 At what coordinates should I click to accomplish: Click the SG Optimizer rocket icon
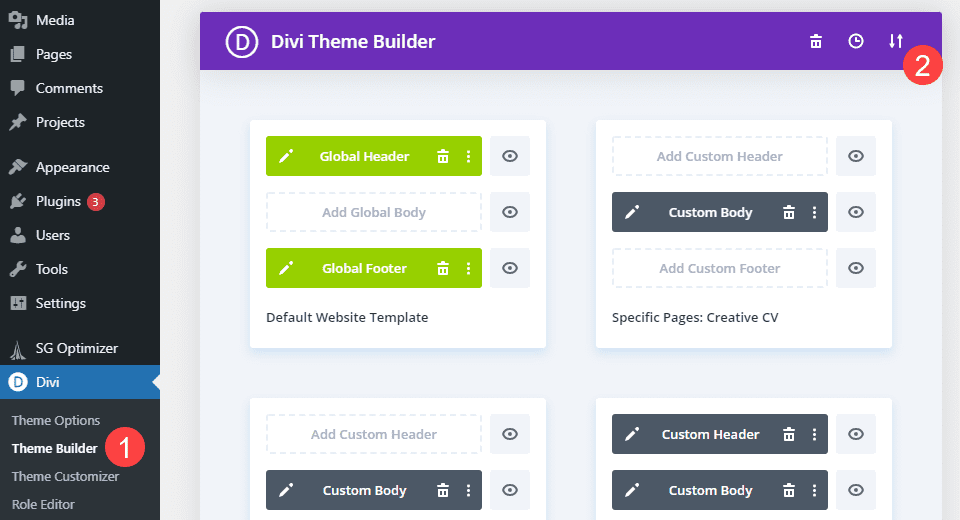18,349
